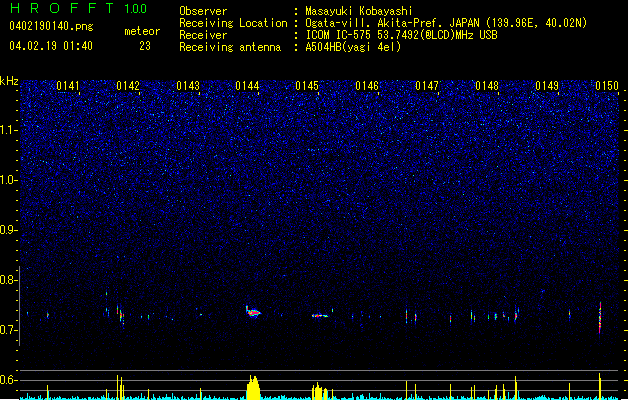
Task: Click the 0149 time marker
Action: [547, 86]
